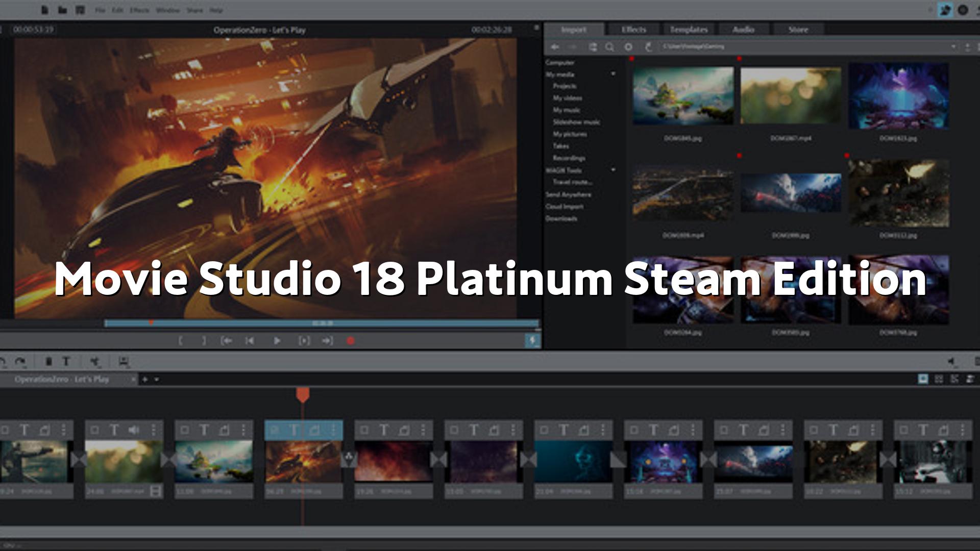Open the three-dot menu on the bokeh clip

pos(154,431)
